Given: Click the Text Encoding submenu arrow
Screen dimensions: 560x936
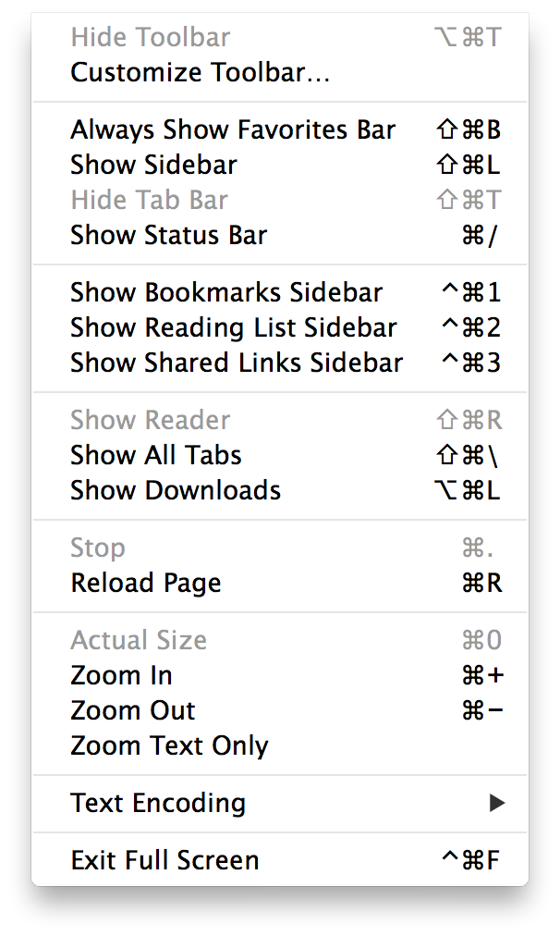Looking at the screenshot, I should click(497, 803).
